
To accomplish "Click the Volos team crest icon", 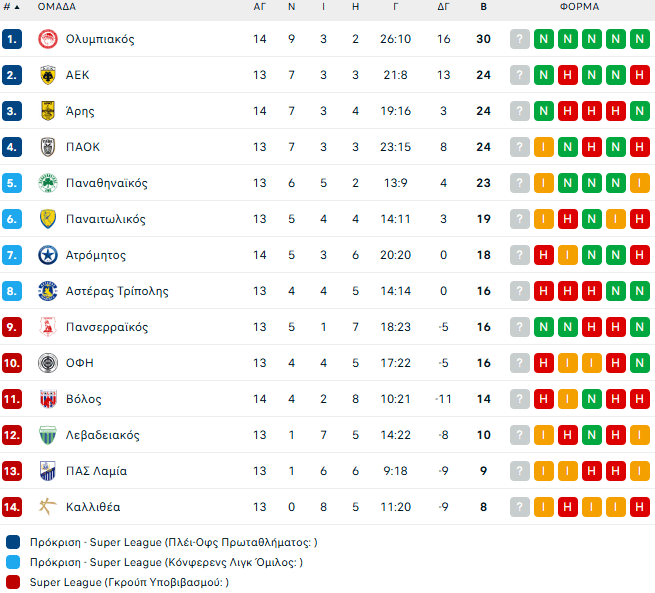I will coord(47,399).
